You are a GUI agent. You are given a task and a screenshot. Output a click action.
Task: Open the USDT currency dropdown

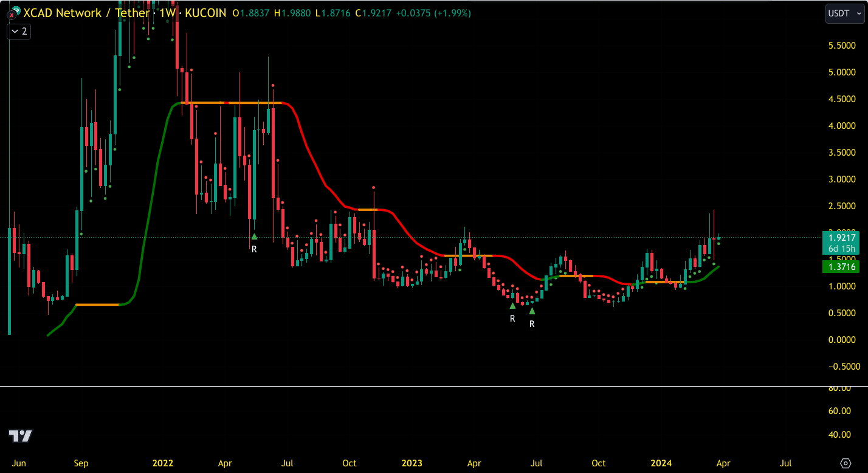(844, 13)
